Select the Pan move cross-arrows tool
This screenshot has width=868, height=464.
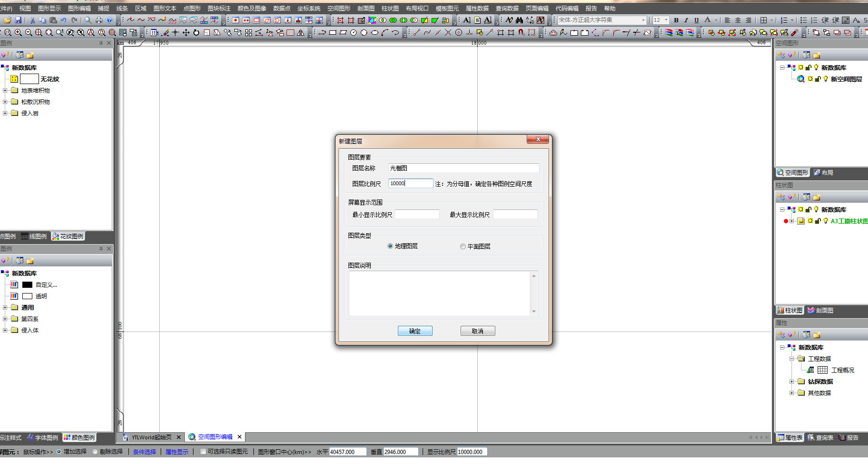pos(186,32)
